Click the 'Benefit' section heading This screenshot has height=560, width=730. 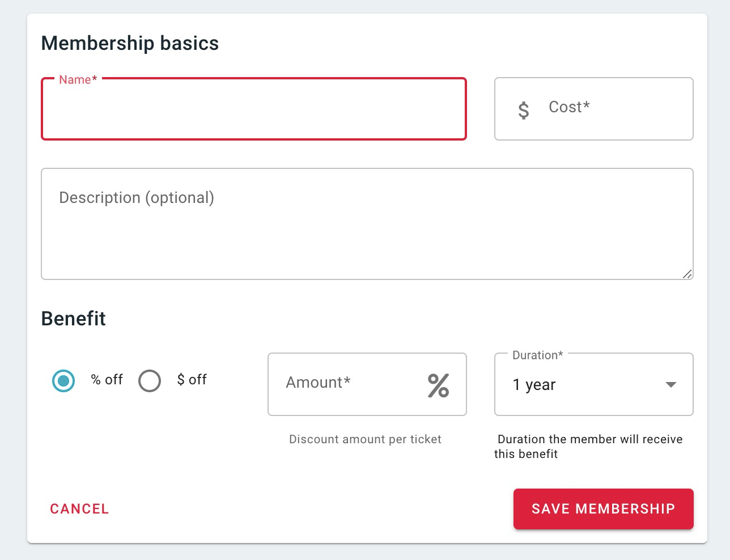click(73, 318)
